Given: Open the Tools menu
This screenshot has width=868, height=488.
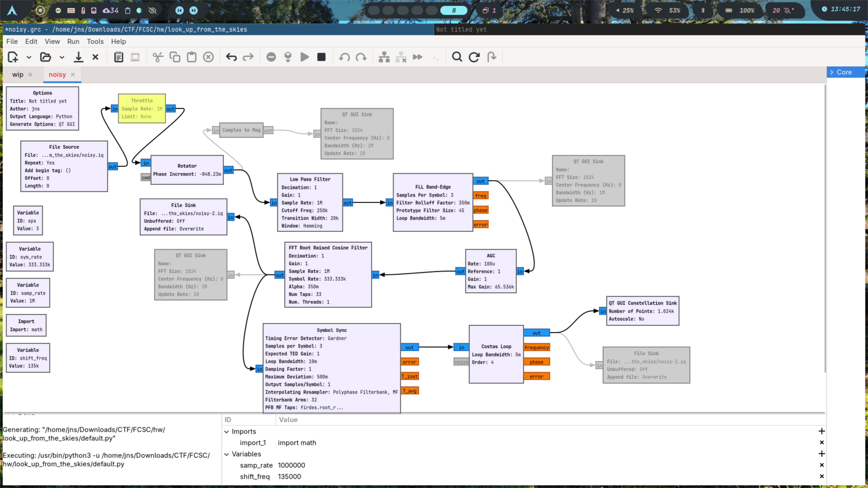Looking at the screenshot, I should point(95,41).
